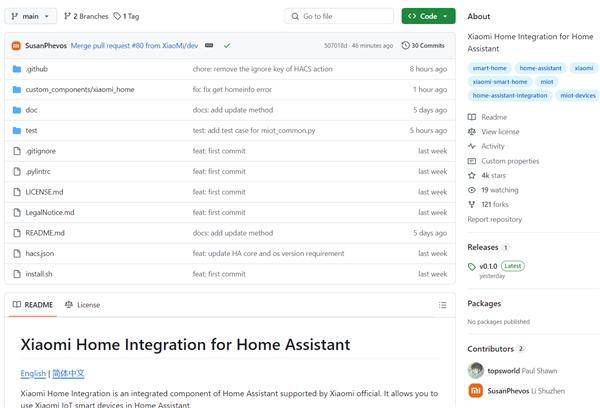Open View license in About

[x=500, y=132]
